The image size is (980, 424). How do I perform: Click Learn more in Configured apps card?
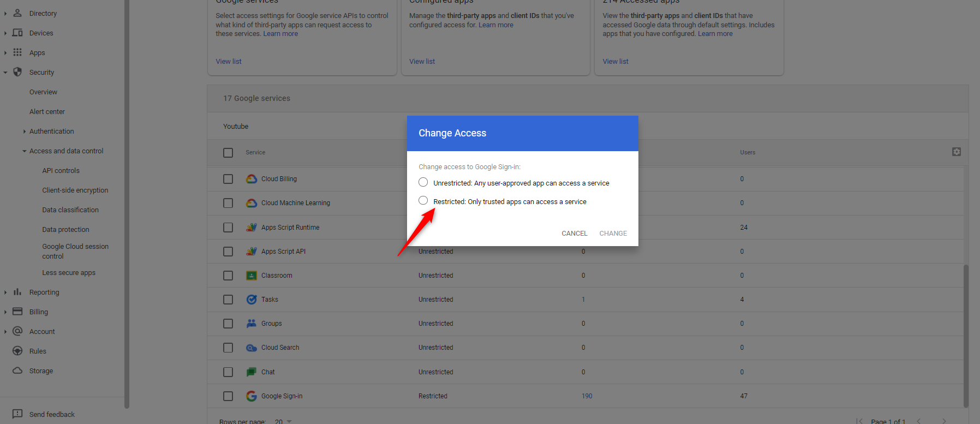point(496,25)
